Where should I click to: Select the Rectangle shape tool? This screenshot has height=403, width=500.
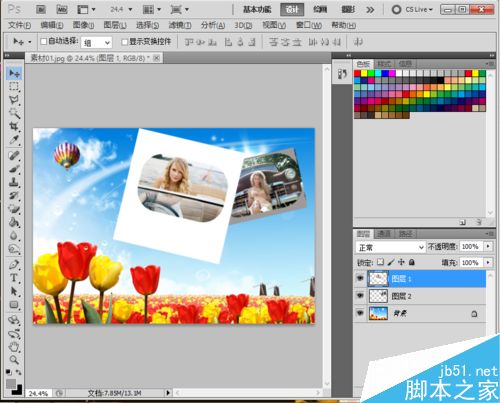coord(14,305)
